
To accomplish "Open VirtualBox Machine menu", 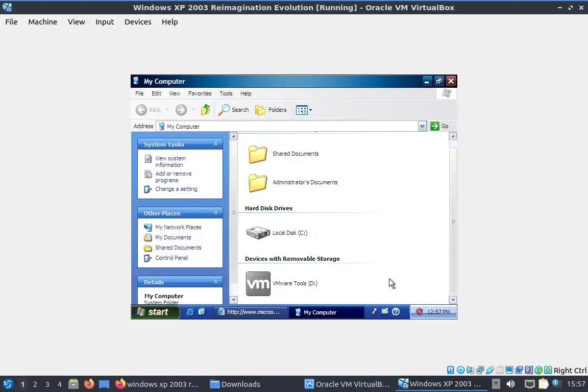I will 43,22.
